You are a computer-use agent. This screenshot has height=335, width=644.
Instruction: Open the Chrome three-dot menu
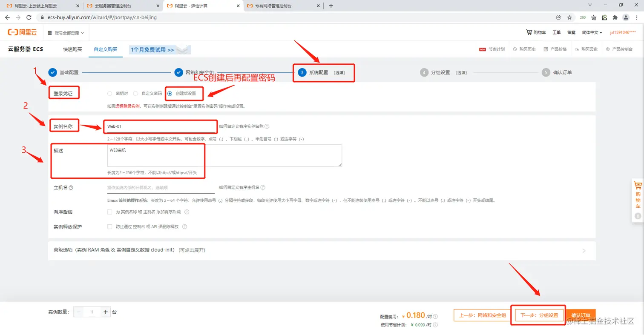pyautogui.click(x=637, y=17)
